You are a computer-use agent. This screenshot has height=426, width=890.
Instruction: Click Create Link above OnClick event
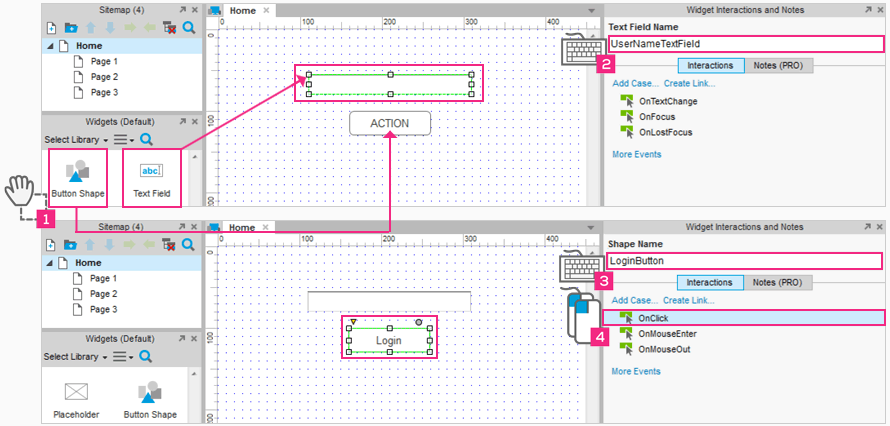pos(689,300)
